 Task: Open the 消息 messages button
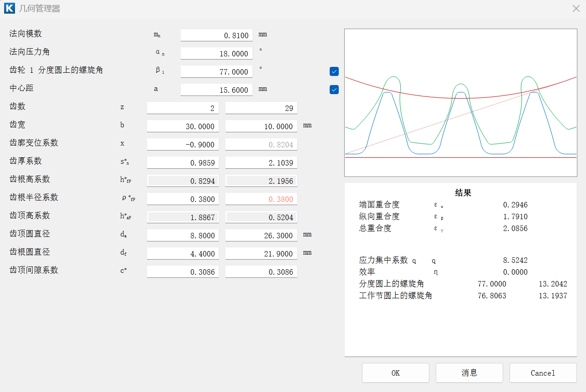[x=469, y=373]
